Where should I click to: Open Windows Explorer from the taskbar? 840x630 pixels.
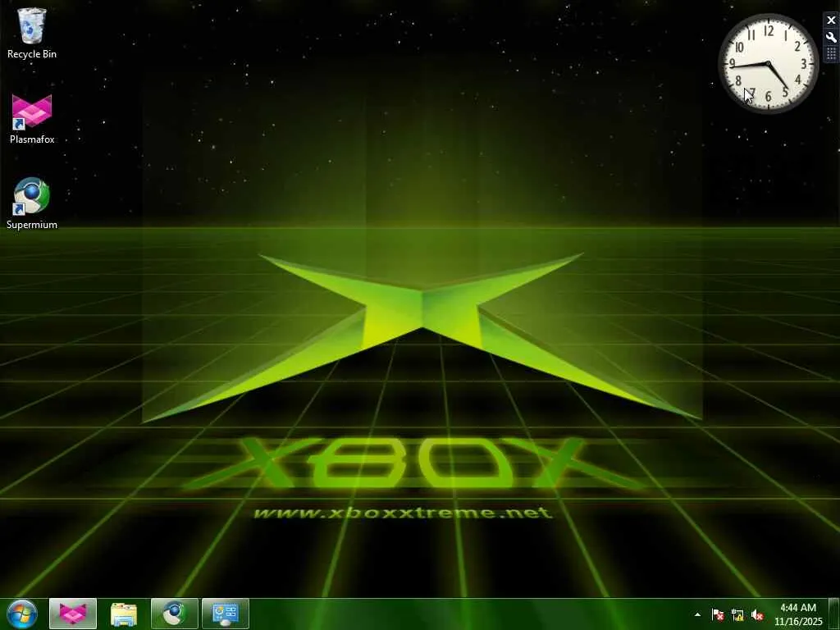click(124, 614)
